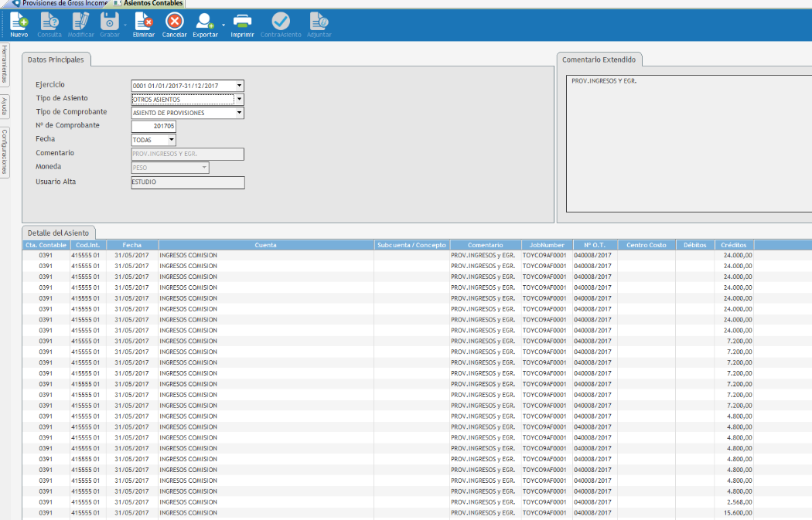Click the Adjuntar attachment icon
The width and height of the screenshot is (812, 520).
point(319,22)
